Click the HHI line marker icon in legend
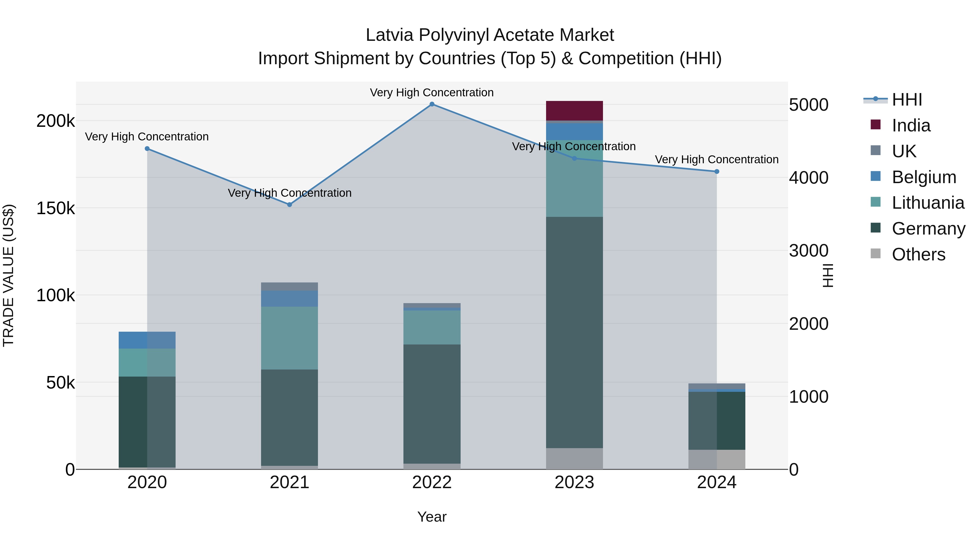 tap(875, 99)
